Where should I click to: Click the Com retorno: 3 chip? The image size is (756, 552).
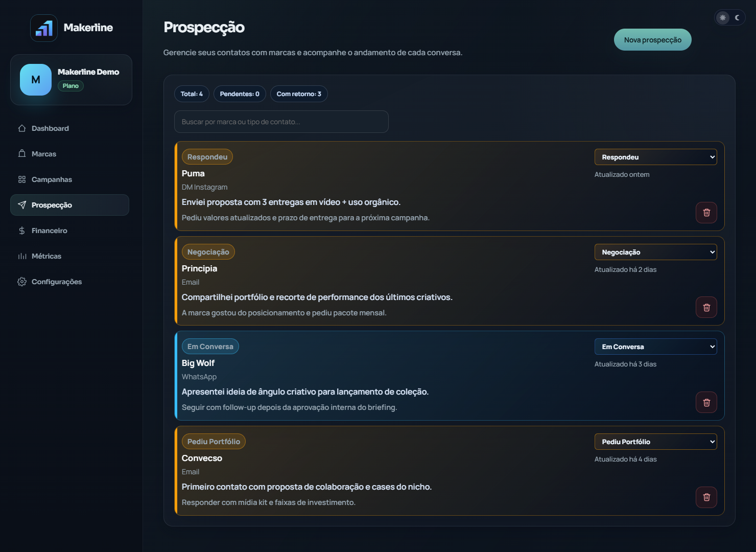click(299, 94)
